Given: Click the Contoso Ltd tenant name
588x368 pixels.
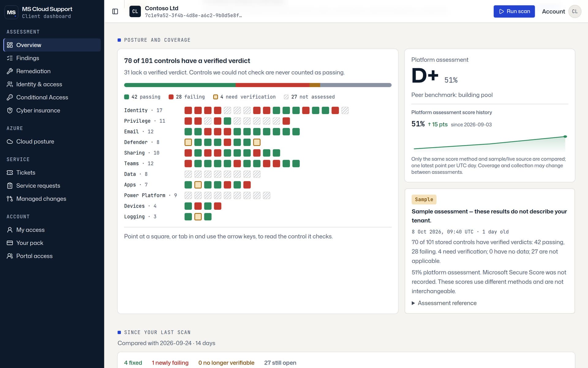Looking at the screenshot, I should (x=161, y=8).
